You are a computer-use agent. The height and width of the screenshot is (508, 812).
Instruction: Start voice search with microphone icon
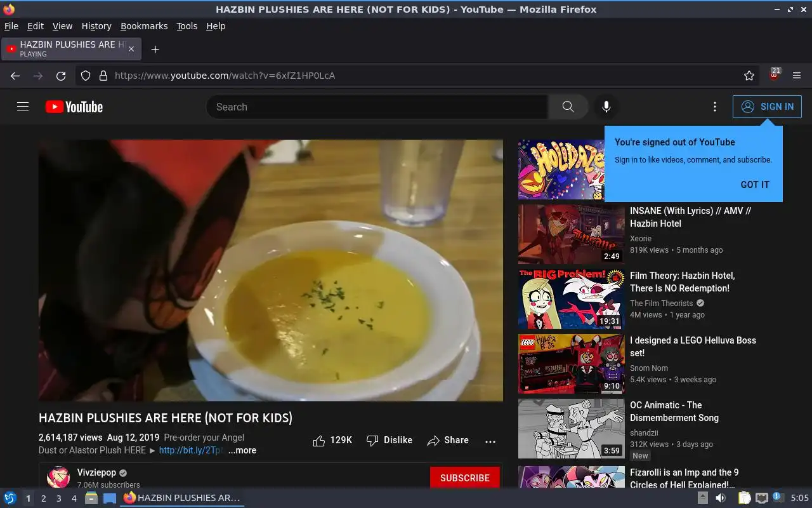pyautogui.click(x=606, y=107)
